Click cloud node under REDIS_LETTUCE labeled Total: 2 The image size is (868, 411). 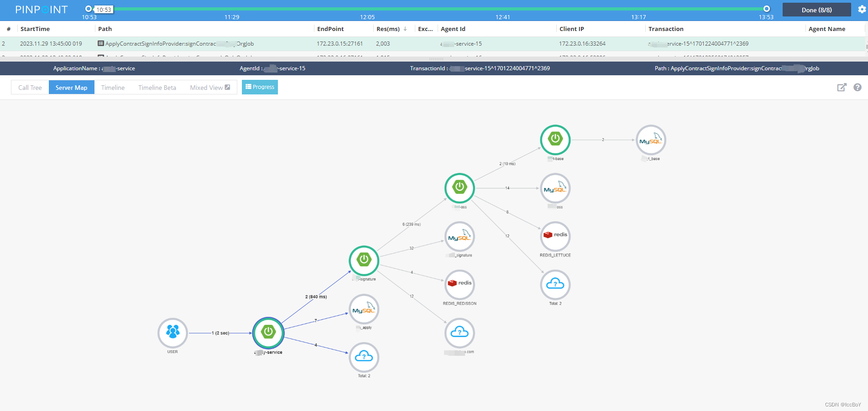click(555, 285)
